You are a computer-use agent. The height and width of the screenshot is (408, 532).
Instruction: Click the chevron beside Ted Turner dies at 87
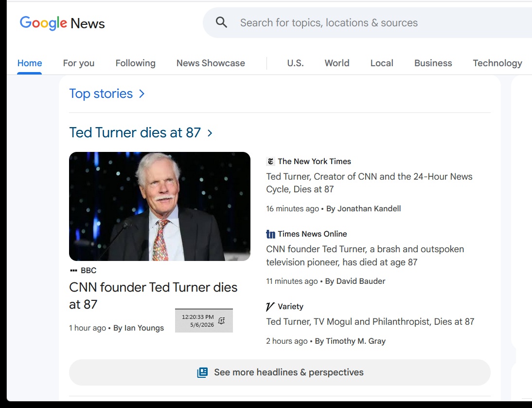(210, 133)
